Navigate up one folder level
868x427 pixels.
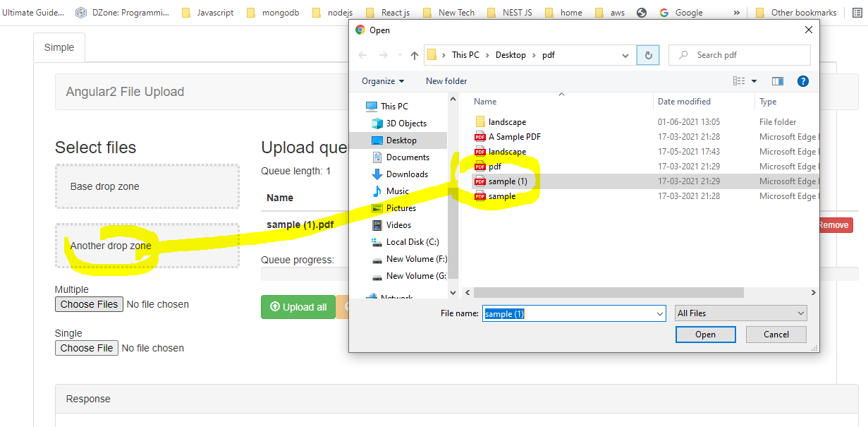(x=415, y=54)
